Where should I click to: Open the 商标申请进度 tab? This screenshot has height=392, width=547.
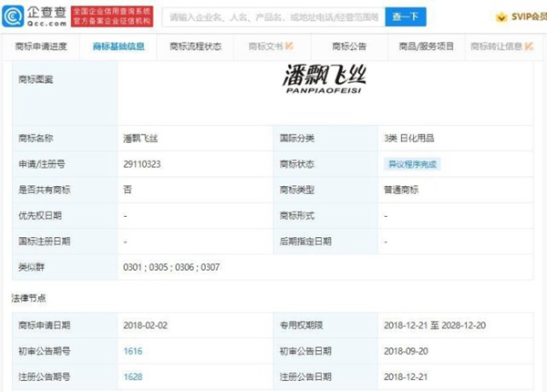coord(41,46)
